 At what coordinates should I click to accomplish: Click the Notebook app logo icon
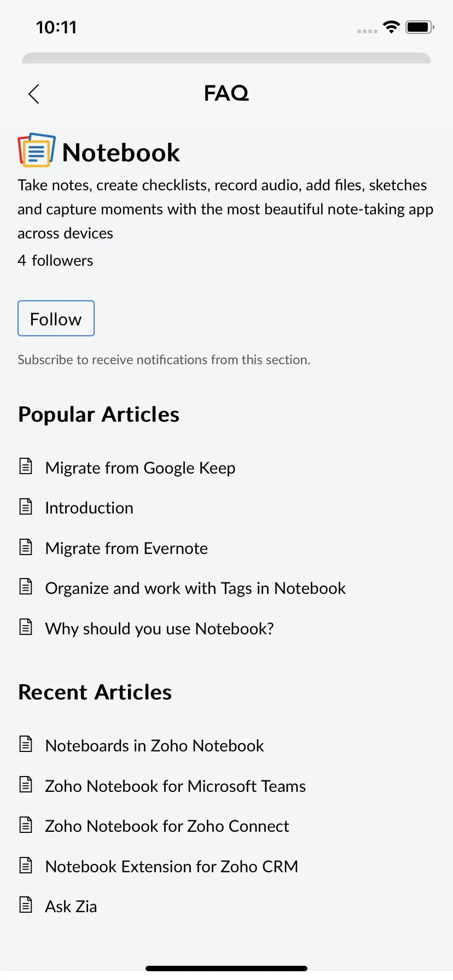tap(37, 149)
